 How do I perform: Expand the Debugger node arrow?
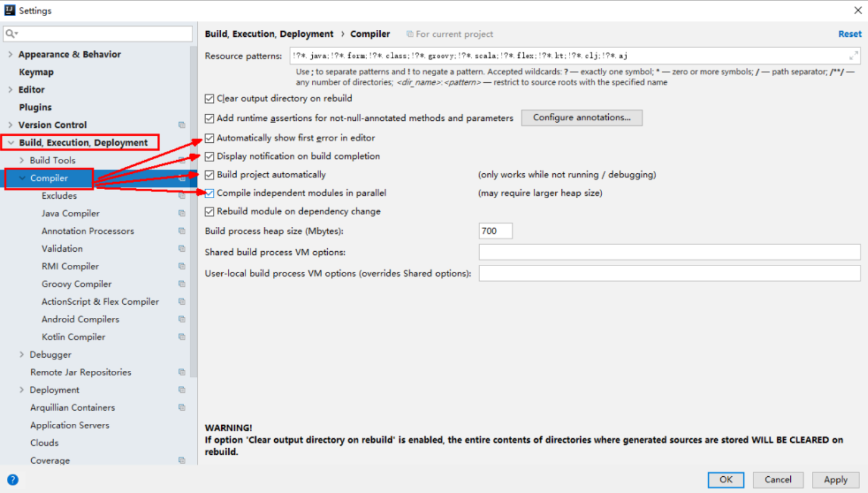[22, 355]
